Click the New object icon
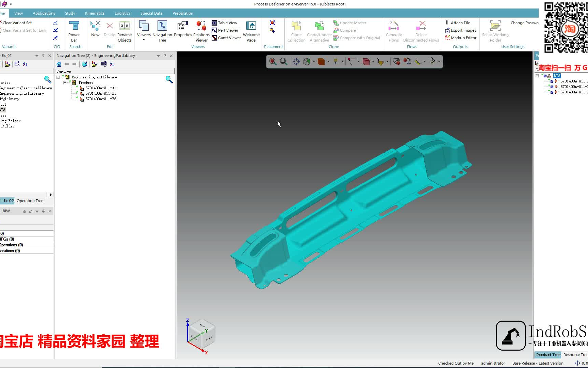Image resolution: width=588 pixels, height=368 pixels. pos(95,29)
